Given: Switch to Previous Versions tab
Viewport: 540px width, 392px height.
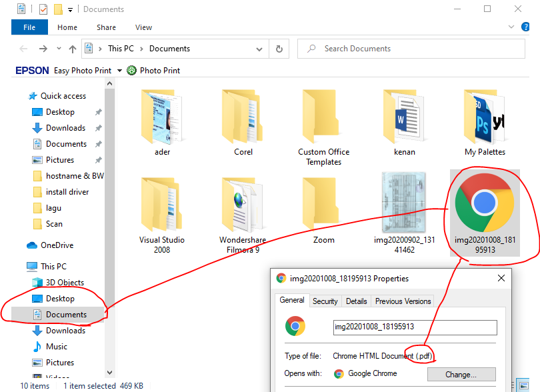Looking at the screenshot, I should [403, 301].
